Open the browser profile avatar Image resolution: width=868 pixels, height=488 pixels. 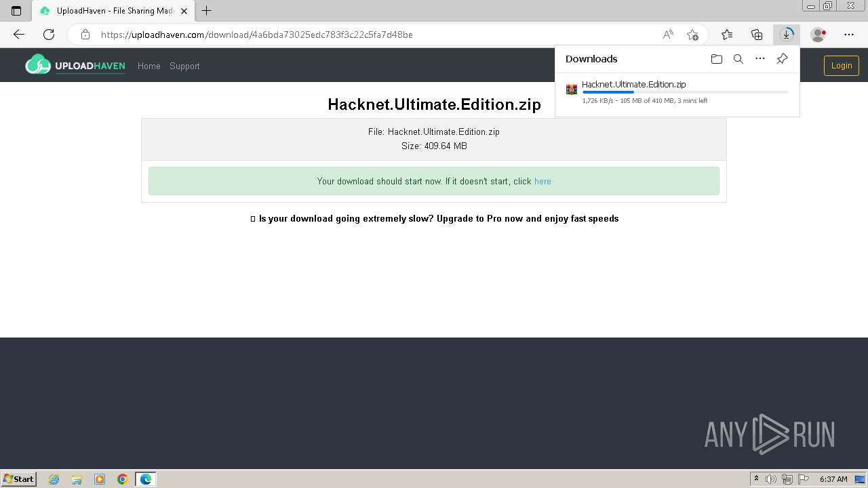[818, 35]
